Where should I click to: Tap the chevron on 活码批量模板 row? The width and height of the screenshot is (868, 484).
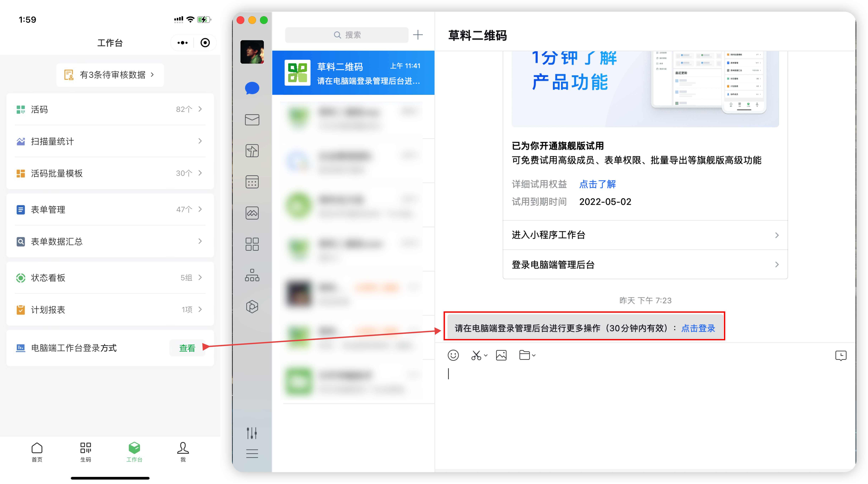point(200,173)
